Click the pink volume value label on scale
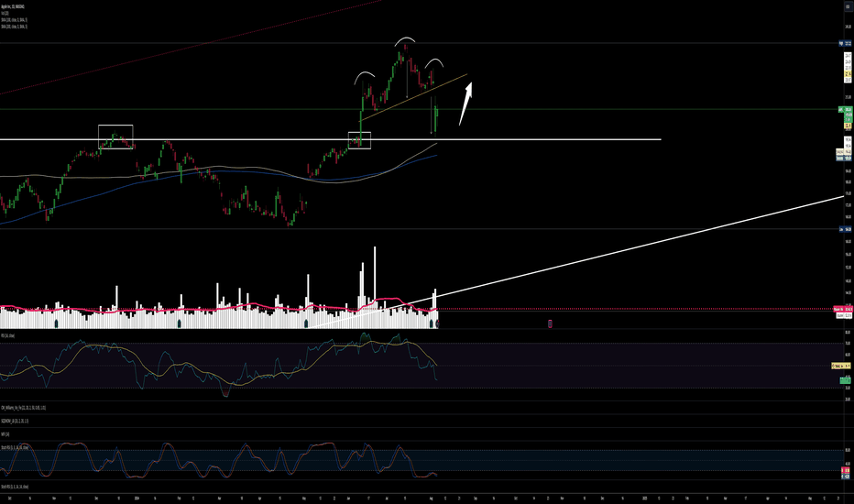The height and width of the screenshot is (504, 854). pyautogui.click(x=843, y=309)
